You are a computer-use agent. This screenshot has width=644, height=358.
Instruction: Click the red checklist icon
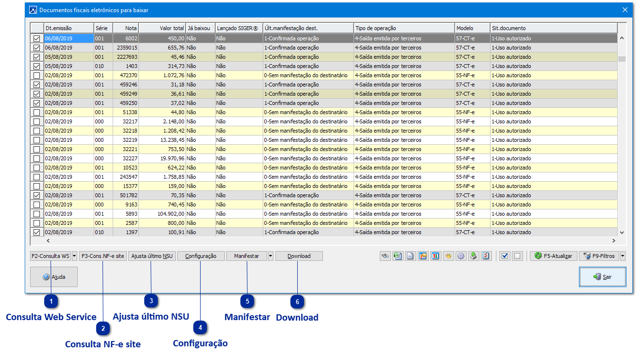486,256
